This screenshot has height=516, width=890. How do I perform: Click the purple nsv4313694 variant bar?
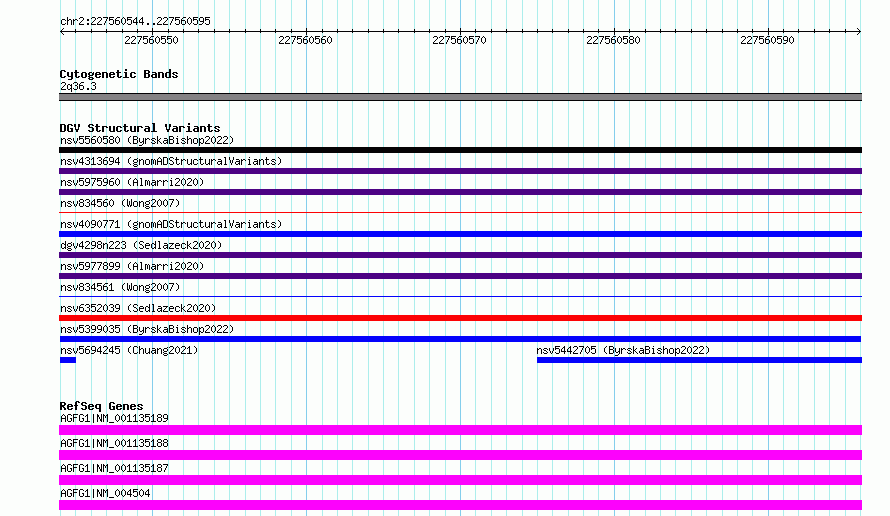[460, 171]
